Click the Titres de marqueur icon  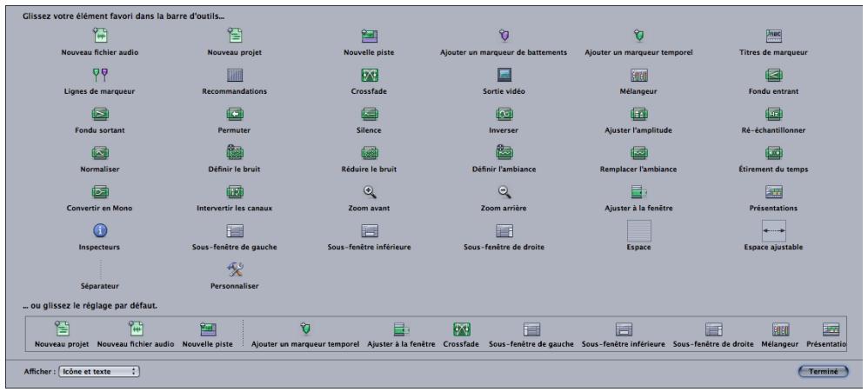[x=773, y=37]
